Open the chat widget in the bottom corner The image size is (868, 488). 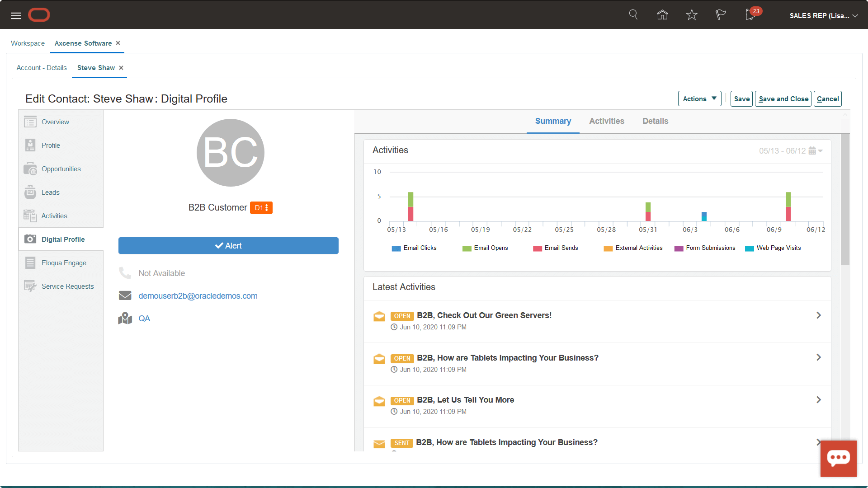tap(839, 459)
